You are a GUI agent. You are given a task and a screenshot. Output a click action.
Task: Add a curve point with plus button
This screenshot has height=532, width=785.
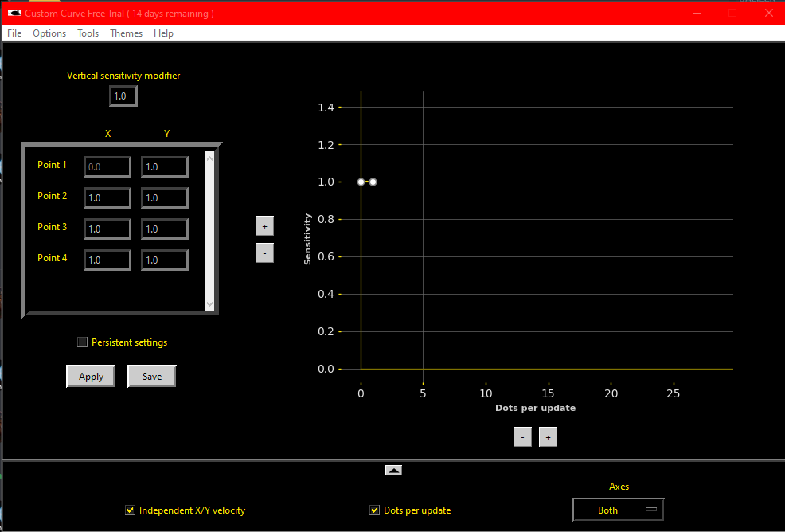(x=264, y=226)
